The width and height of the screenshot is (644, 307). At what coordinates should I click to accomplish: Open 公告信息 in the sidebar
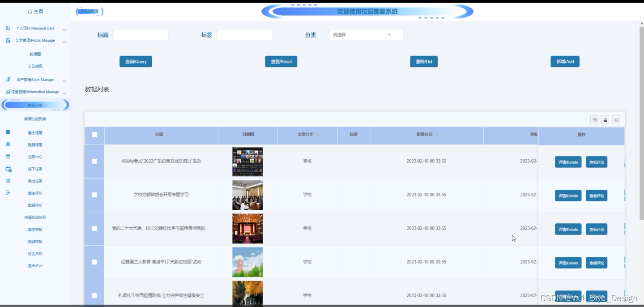click(x=35, y=66)
